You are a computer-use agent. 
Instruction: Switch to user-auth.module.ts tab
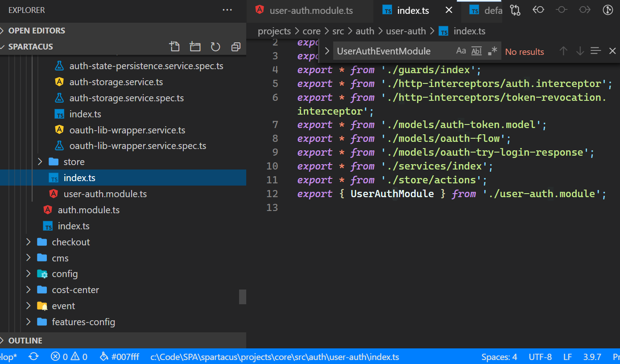311,11
